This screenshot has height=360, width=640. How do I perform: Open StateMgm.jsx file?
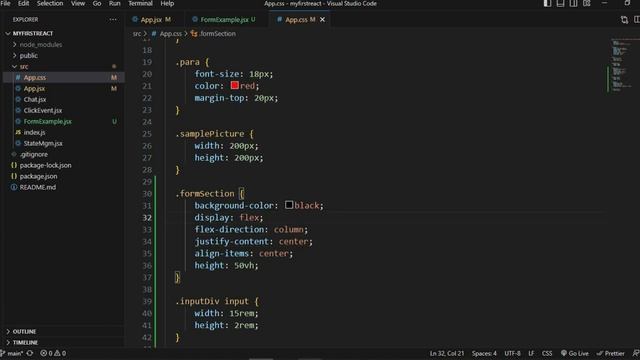(43, 144)
